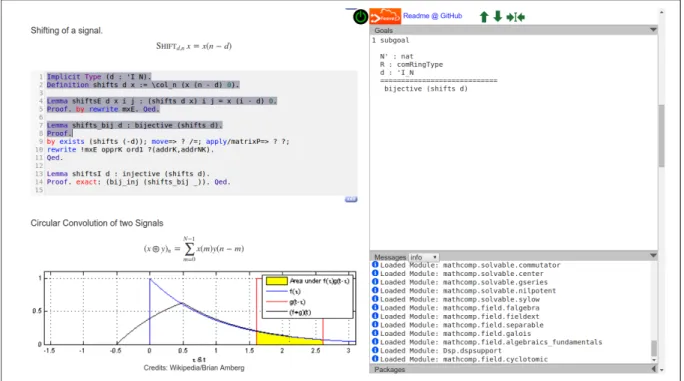Click the Messages panel scrollbar thumb
The width and height of the screenshot is (684, 381).
(x=653, y=348)
